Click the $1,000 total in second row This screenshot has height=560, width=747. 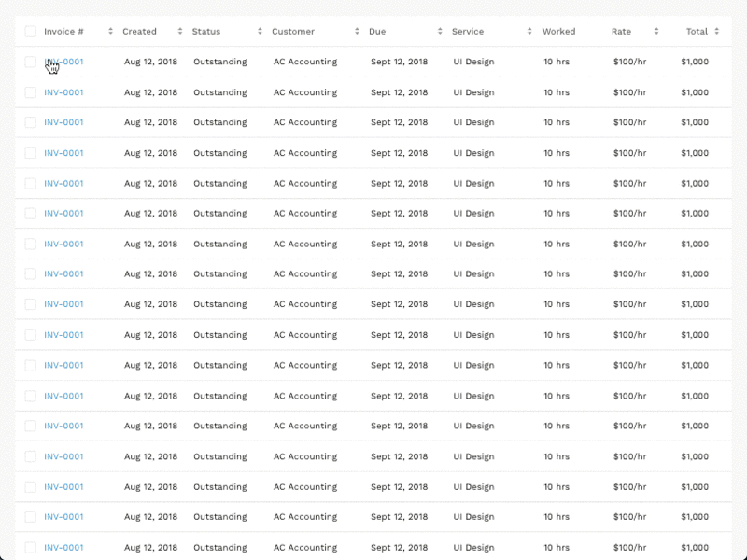coord(695,92)
